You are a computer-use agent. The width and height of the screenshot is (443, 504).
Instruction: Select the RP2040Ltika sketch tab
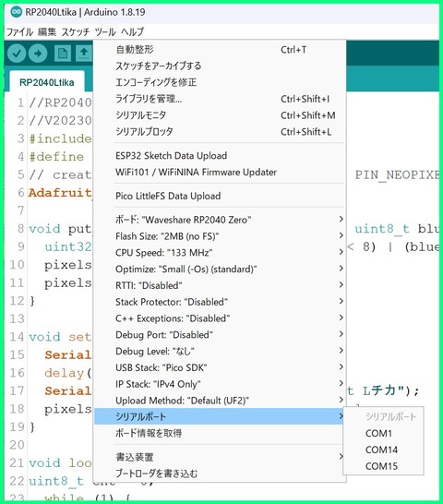[47, 82]
